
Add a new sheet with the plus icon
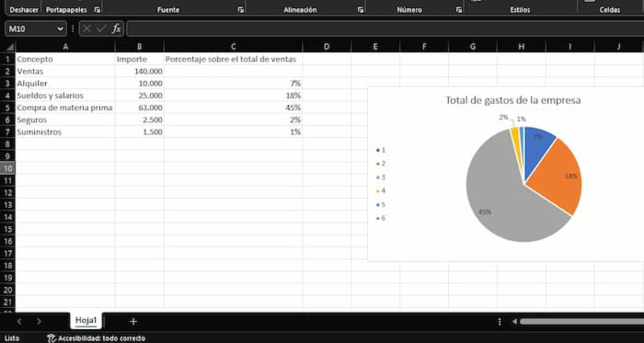click(x=133, y=321)
